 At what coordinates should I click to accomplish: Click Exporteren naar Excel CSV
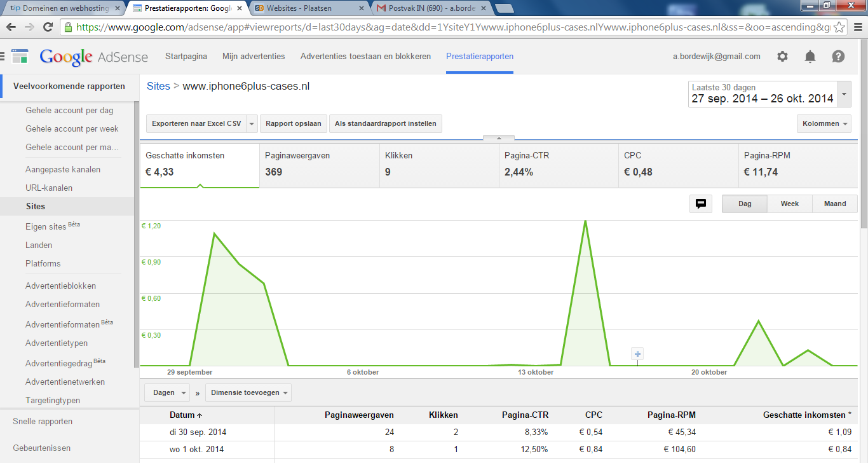196,123
